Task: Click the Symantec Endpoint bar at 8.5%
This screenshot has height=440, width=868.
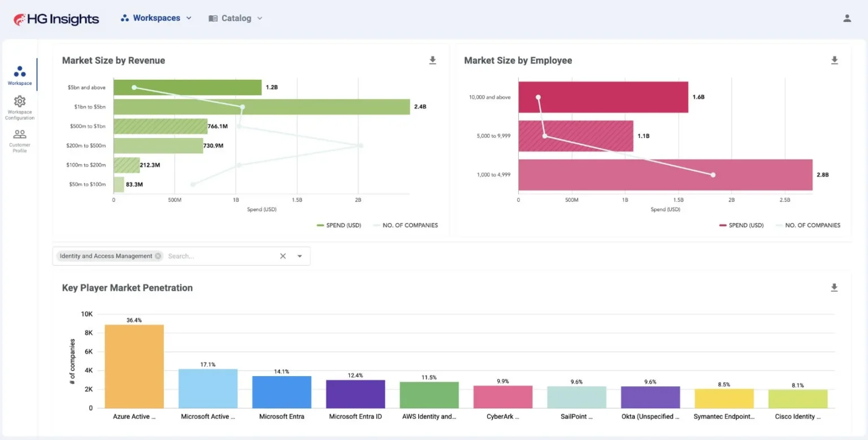Action: click(x=724, y=399)
